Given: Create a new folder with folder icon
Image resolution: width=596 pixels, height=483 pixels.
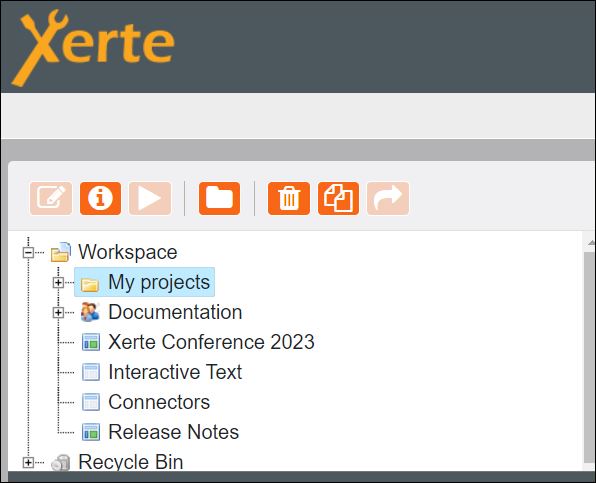Looking at the screenshot, I should pyautogui.click(x=219, y=198).
